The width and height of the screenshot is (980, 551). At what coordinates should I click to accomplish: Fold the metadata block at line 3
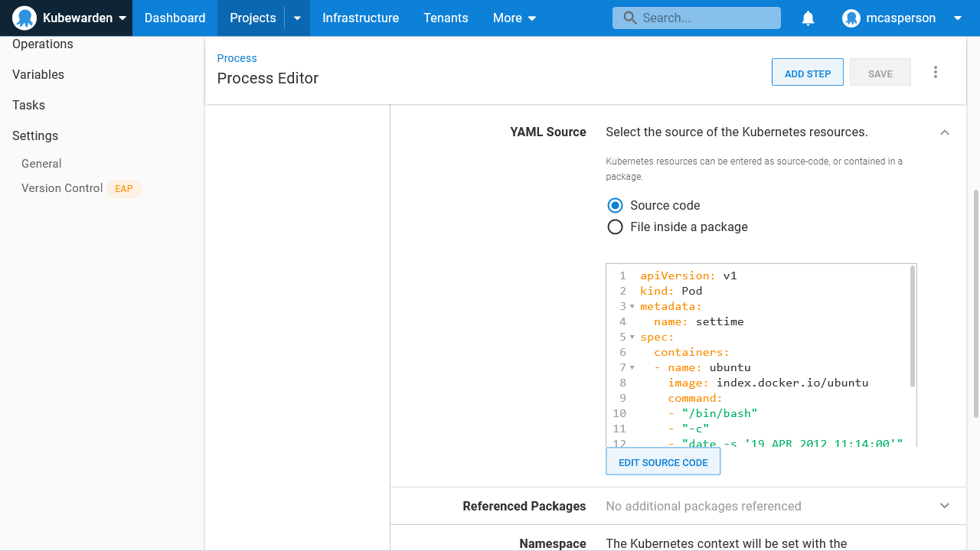[x=632, y=306]
